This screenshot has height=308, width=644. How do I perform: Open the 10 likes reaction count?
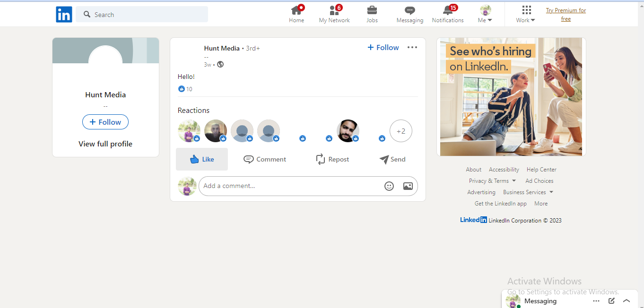[x=185, y=89]
